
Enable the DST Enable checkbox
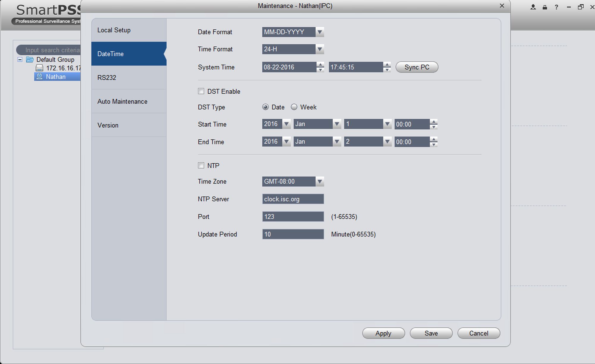pos(201,91)
